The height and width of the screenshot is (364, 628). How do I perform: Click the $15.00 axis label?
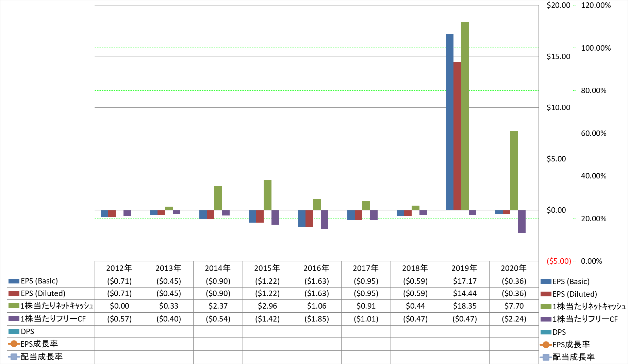pos(558,56)
